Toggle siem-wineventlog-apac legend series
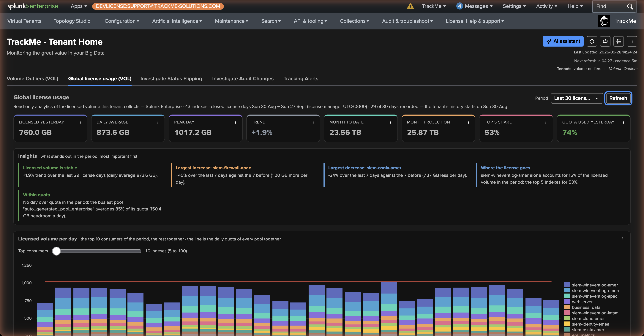This screenshot has height=336, width=644. coord(591,296)
